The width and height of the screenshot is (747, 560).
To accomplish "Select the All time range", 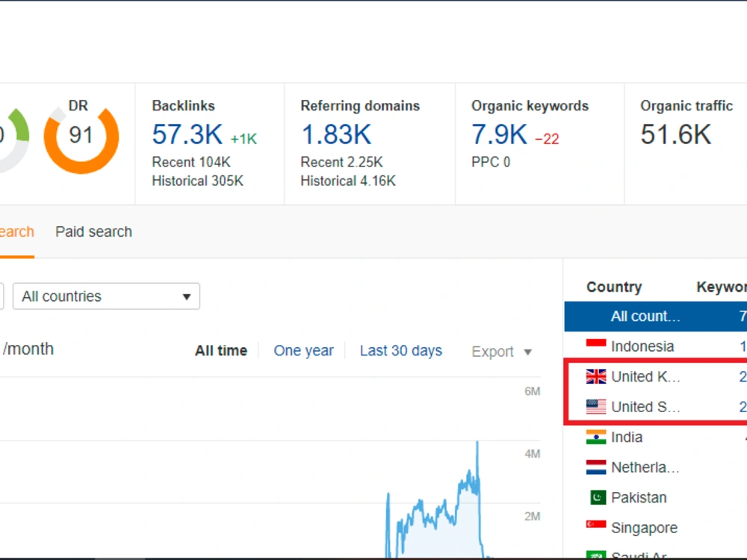I will point(221,351).
